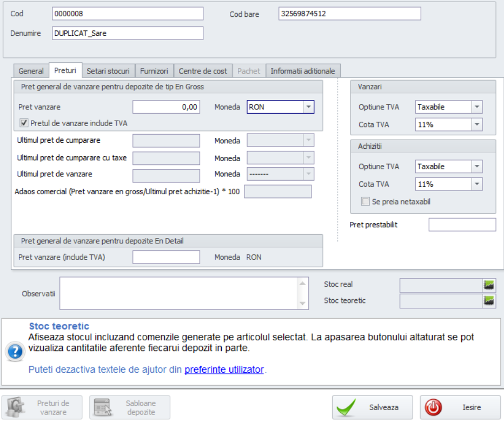This screenshot has height=423, width=504.
Task: Click the Stoc real chart icon
Action: [489, 285]
